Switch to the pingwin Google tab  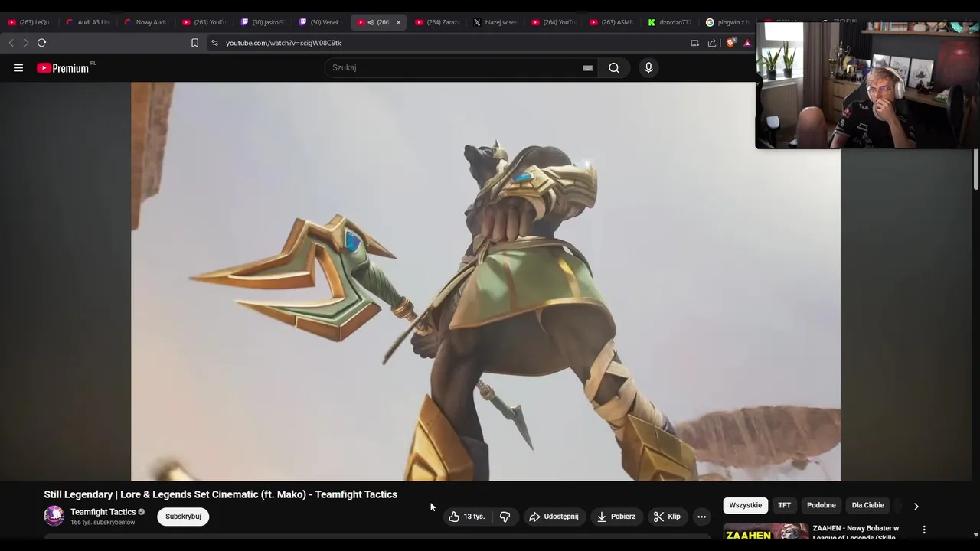tap(727, 22)
